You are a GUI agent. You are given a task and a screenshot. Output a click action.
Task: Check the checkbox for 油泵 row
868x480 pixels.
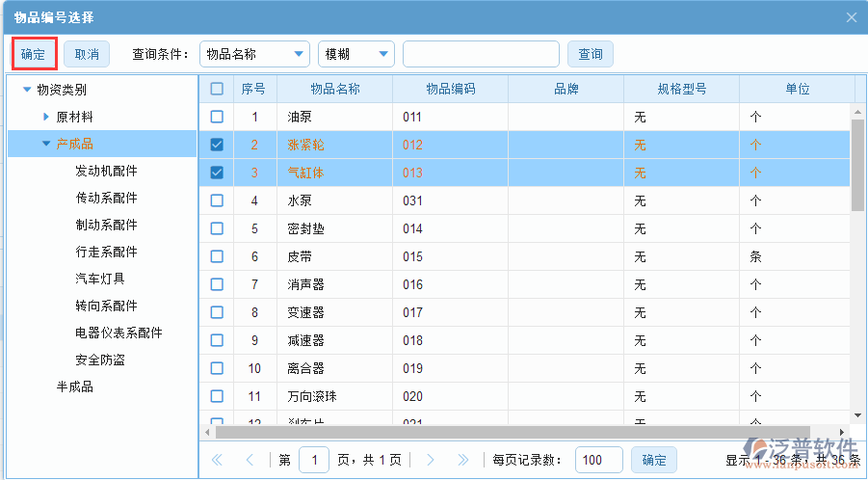click(217, 117)
